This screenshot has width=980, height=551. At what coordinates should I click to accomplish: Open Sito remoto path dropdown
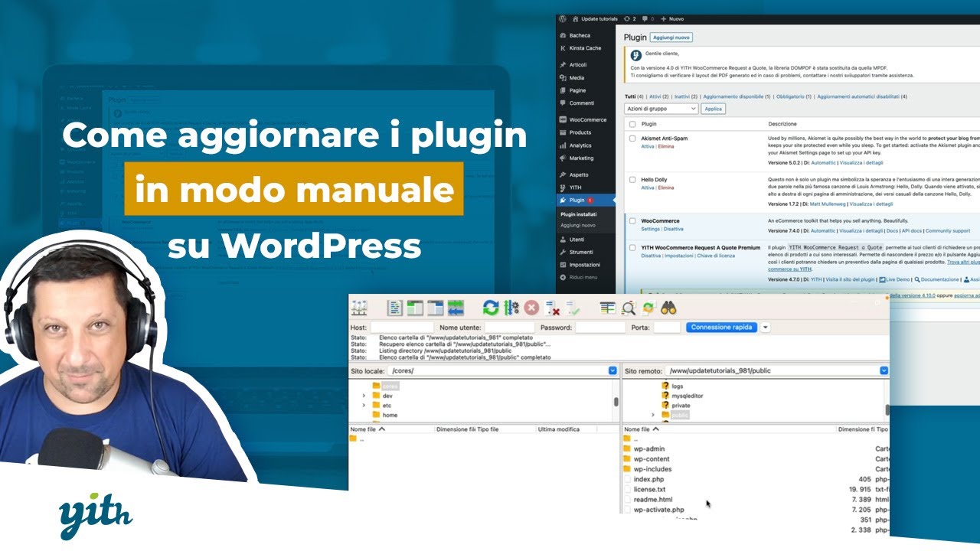[884, 370]
